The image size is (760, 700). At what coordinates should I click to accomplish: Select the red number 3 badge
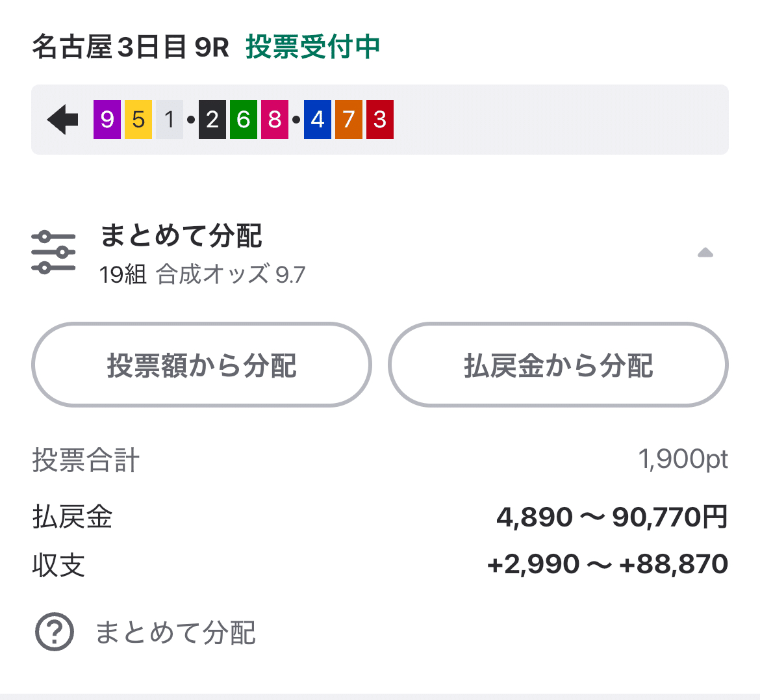[379, 120]
